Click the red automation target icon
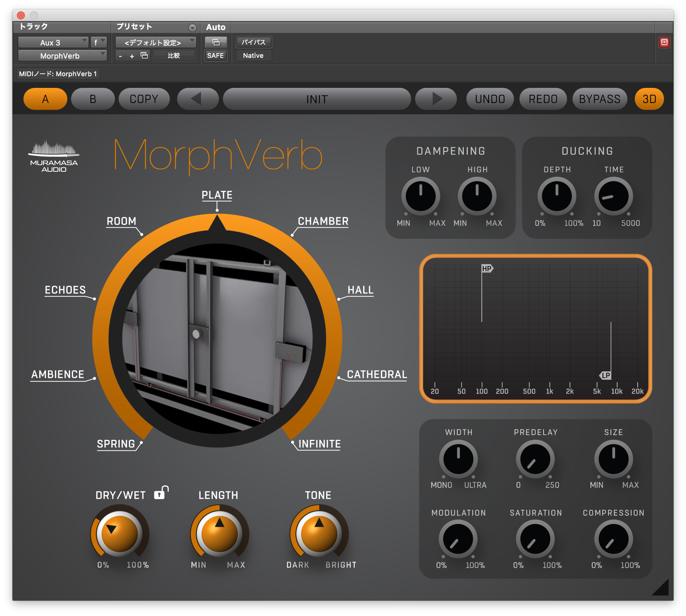This screenshot has width=686, height=616. tap(664, 42)
